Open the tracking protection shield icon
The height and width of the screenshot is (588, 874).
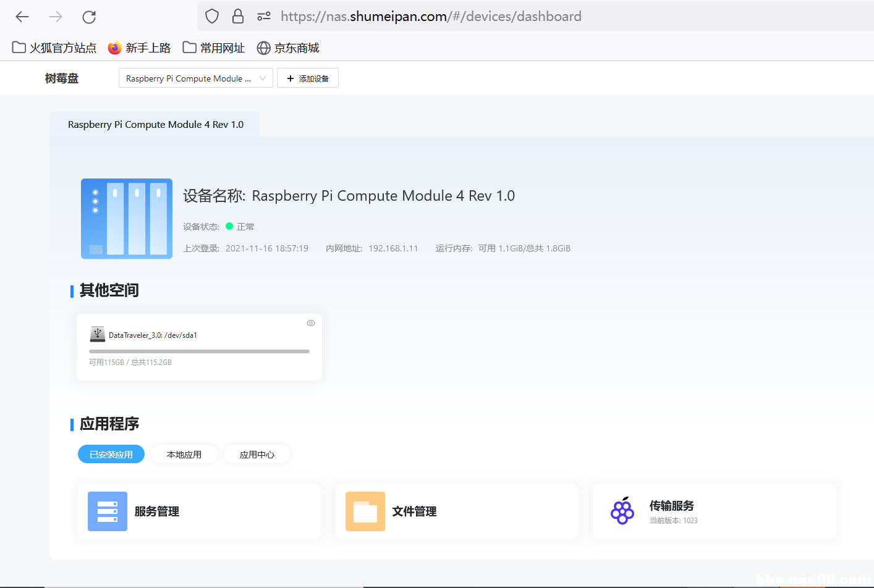coord(212,16)
